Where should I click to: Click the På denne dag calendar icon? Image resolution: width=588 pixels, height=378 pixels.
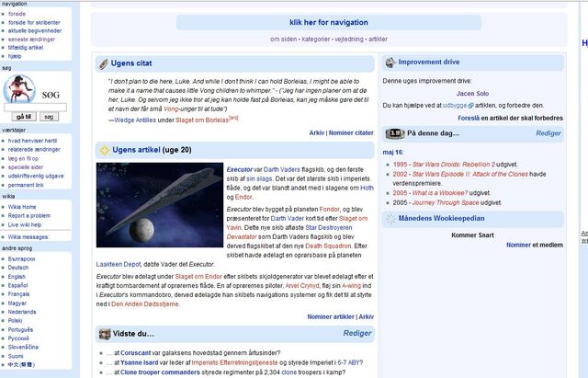tap(395, 133)
